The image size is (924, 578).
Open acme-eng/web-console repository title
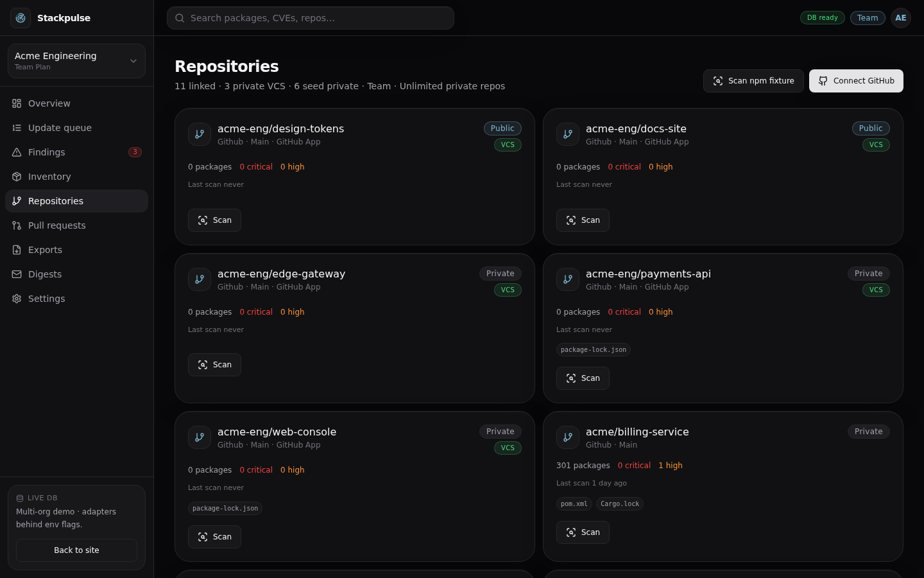coord(277,432)
